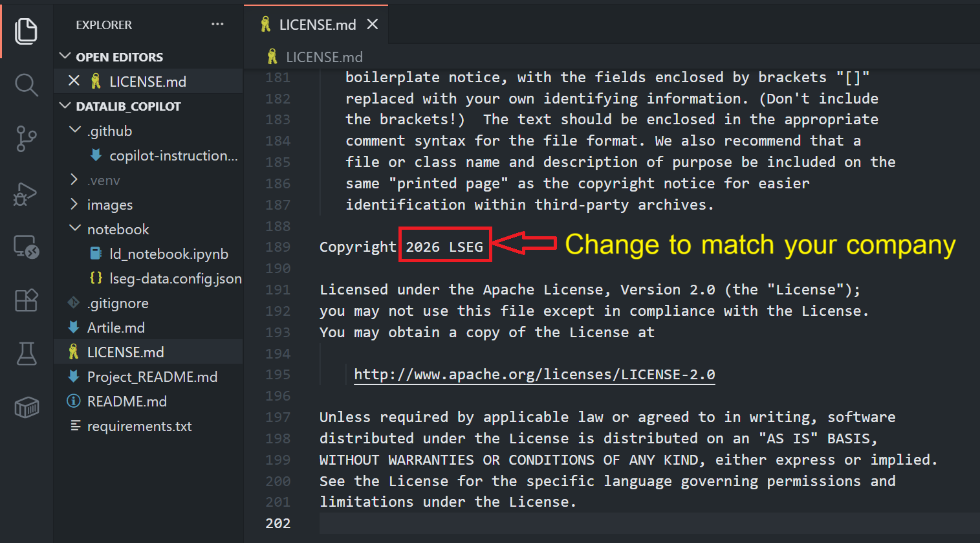Open README.md file
Image resolution: width=980 pixels, height=543 pixels.
148,401
